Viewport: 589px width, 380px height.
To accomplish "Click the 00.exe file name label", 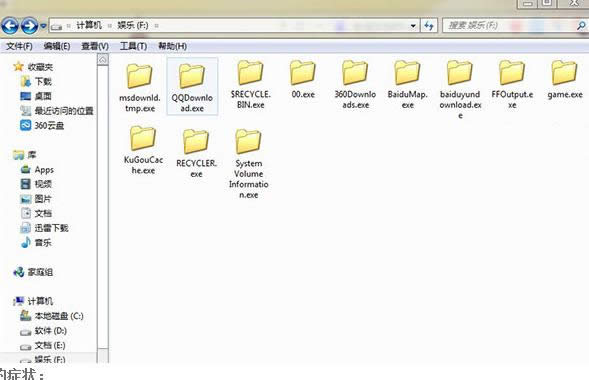I will (x=303, y=94).
